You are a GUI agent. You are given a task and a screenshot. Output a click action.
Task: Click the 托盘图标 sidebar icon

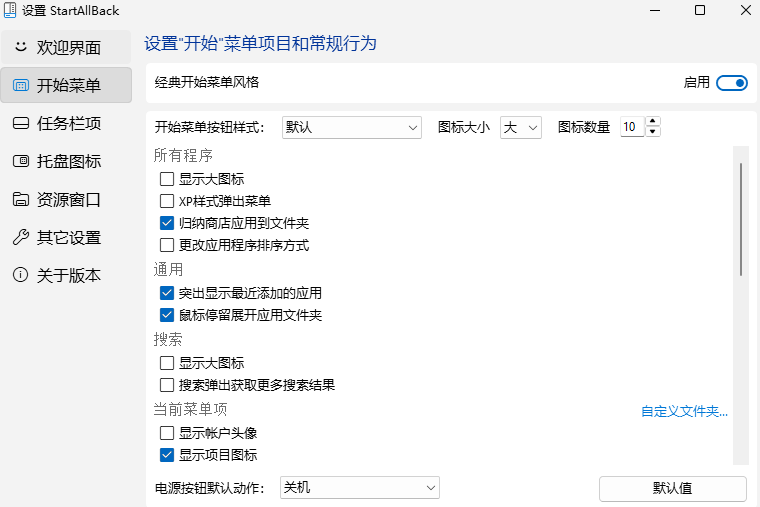pos(20,161)
